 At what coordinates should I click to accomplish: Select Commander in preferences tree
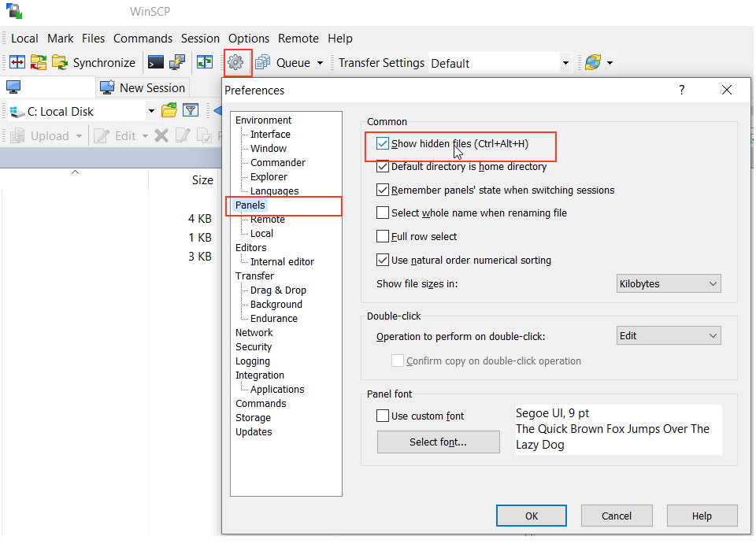pyautogui.click(x=278, y=163)
